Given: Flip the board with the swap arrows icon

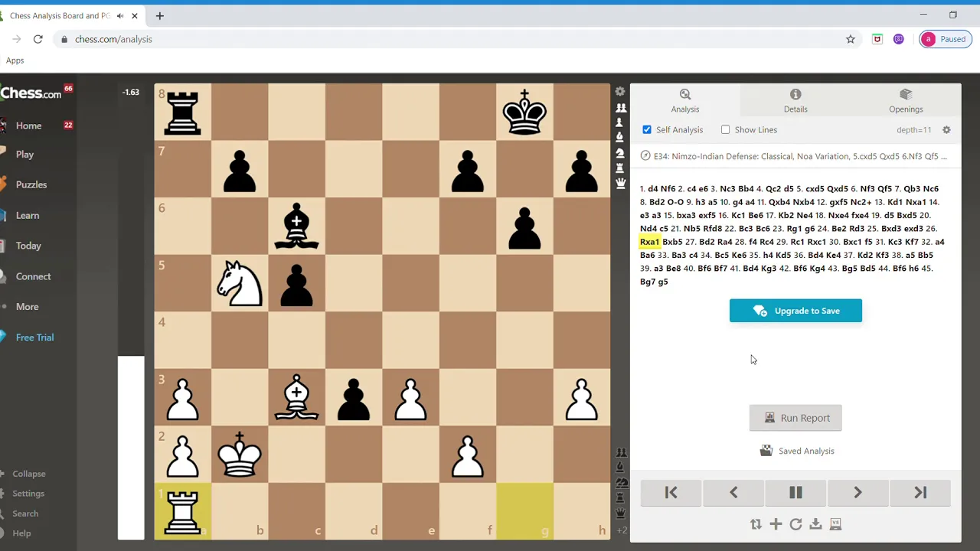Looking at the screenshot, I should coord(756,524).
